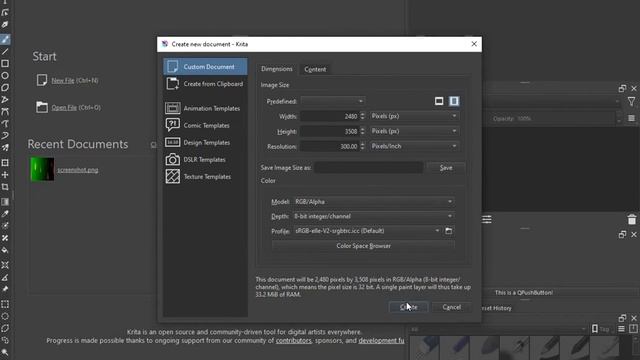
Task: Switch to the Content tab
Action: pyautogui.click(x=315, y=69)
